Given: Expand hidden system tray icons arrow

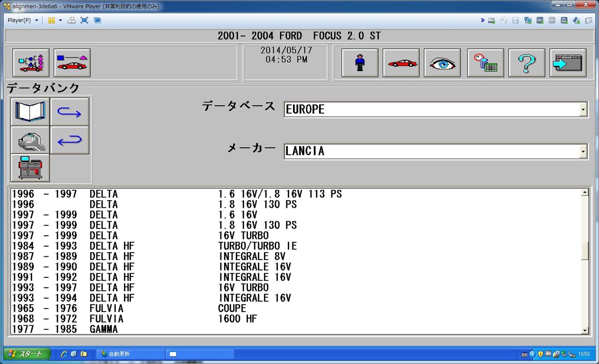Looking at the screenshot, I should tap(532, 354).
